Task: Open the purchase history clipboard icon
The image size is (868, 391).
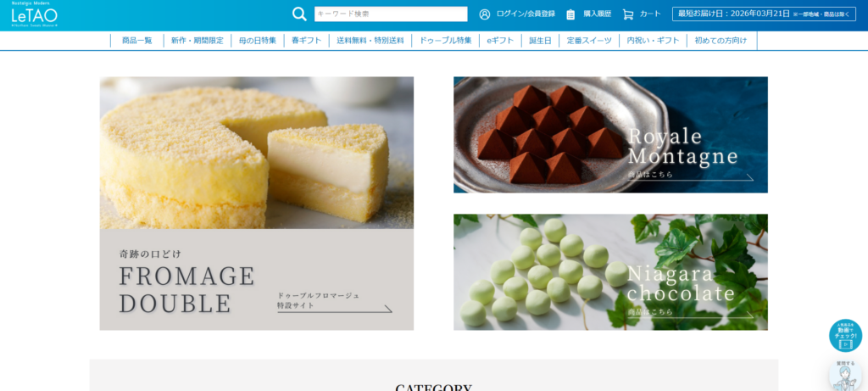Action: 570,14
